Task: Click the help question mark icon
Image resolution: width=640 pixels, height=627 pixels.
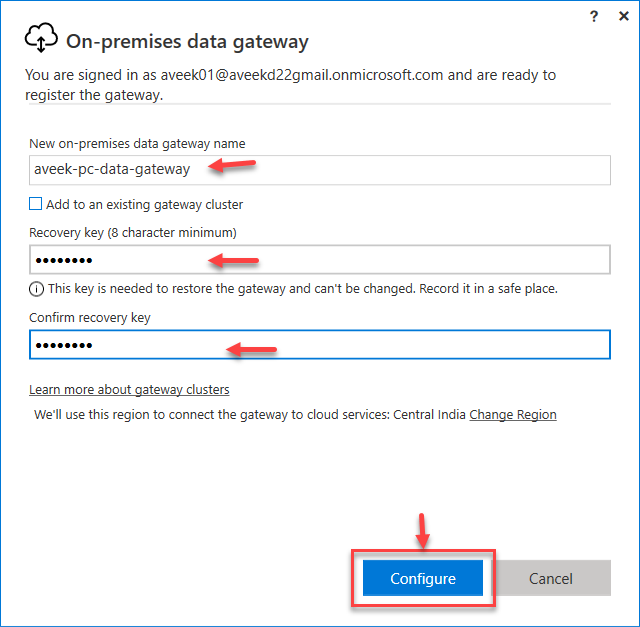Action: [595, 16]
